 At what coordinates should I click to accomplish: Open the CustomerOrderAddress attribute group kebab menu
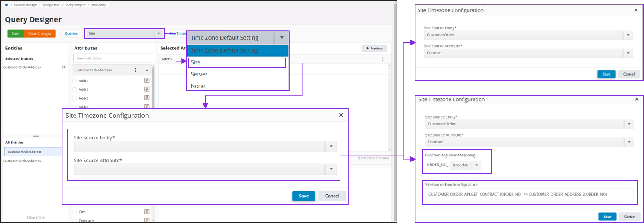(136, 70)
